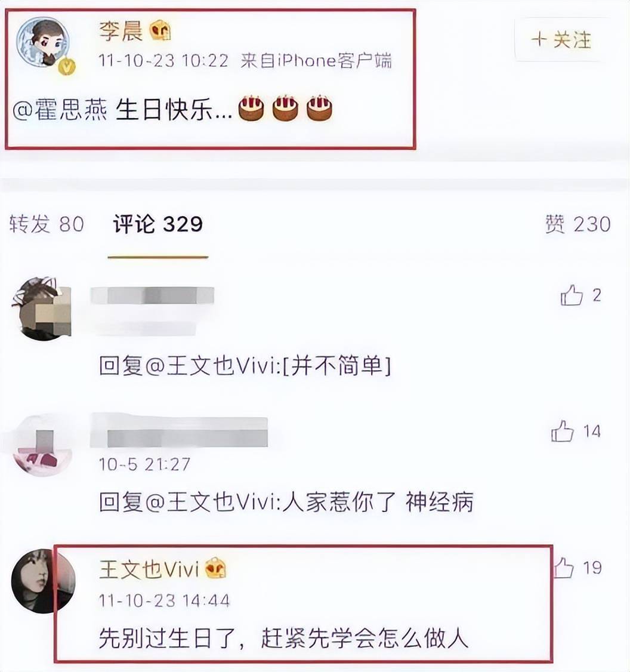
Task: Open the 赞 230 likes tab
Action: click(x=577, y=224)
